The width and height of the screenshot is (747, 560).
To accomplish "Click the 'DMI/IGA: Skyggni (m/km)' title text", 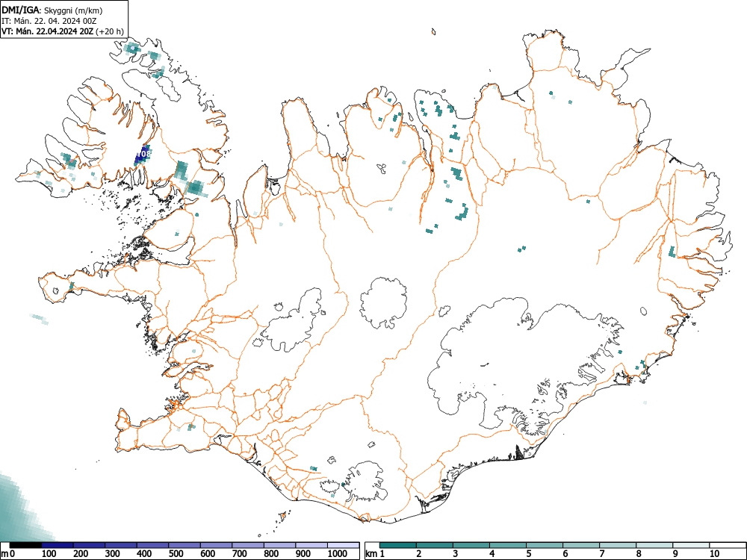I will [52, 10].
